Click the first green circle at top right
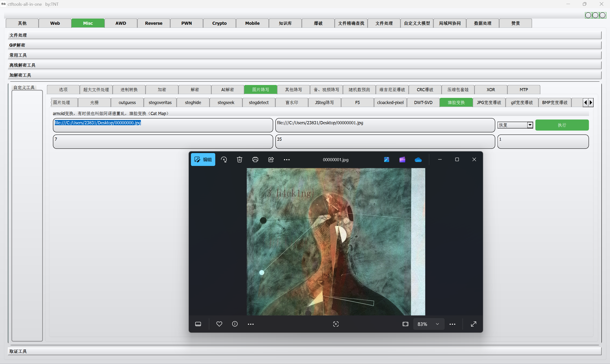 pyautogui.click(x=588, y=15)
